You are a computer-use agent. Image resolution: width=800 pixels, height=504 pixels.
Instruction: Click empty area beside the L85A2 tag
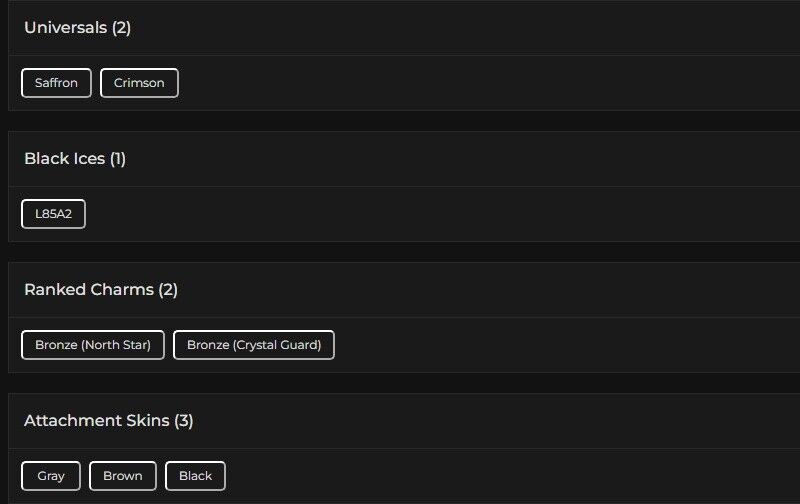click(x=400, y=214)
